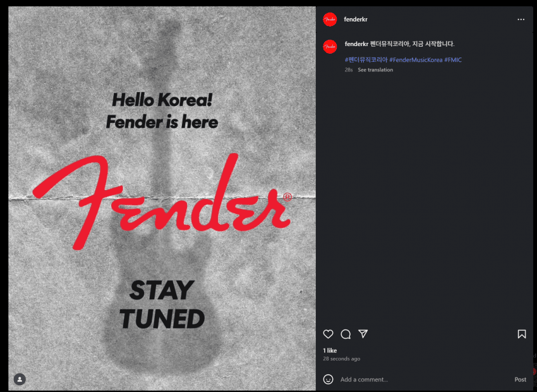Share post using paper plane icon
The height and width of the screenshot is (392, 537).
[x=363, y=334]
